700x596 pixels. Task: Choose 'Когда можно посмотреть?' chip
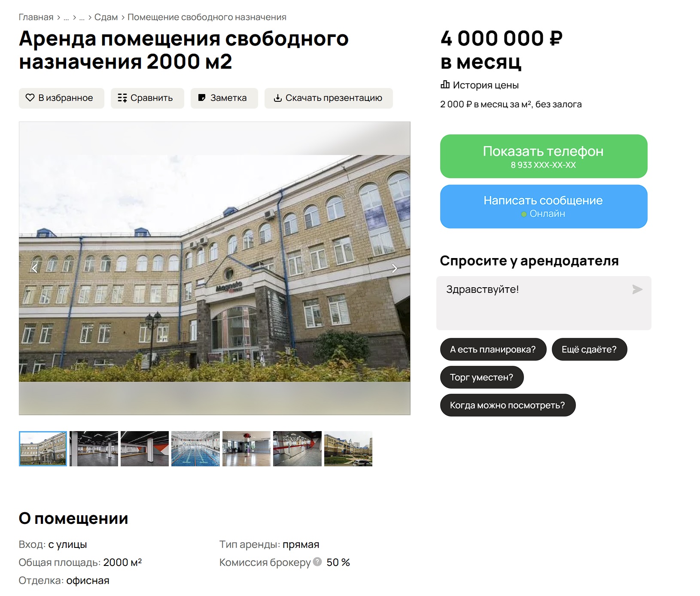[508, 405]
